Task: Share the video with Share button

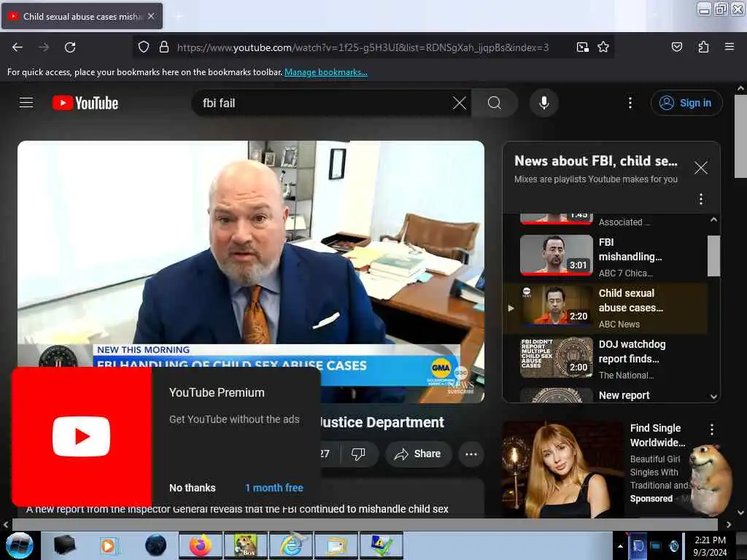Action: point(418,454)
